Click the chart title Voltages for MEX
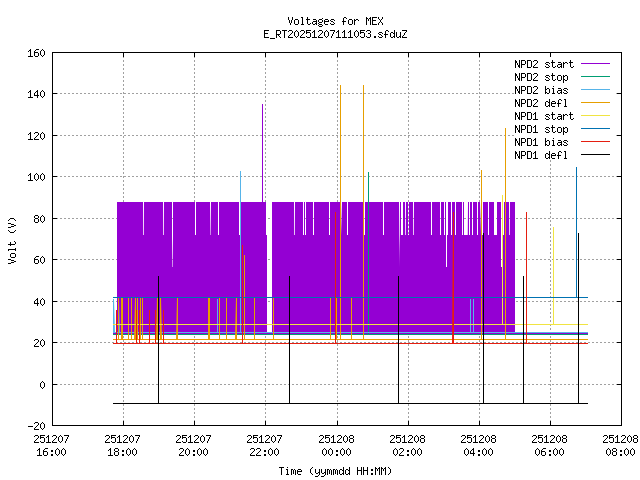 (x=335, y=21)
